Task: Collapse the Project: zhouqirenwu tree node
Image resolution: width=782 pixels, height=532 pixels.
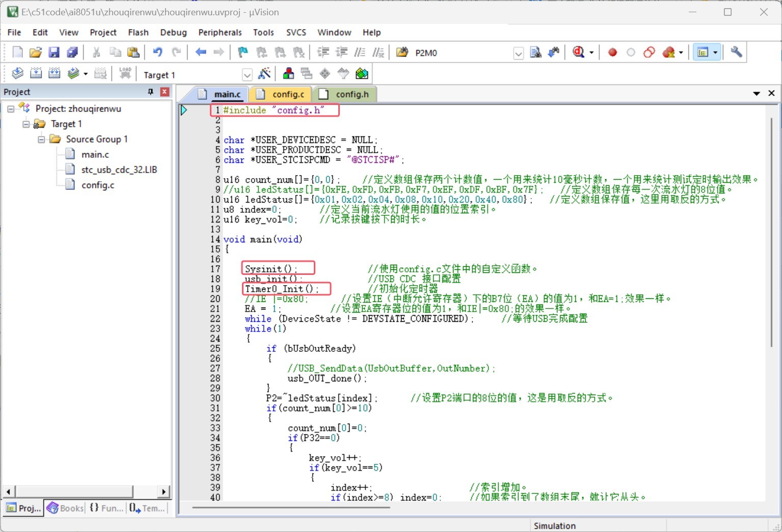Action: (11, 109)
